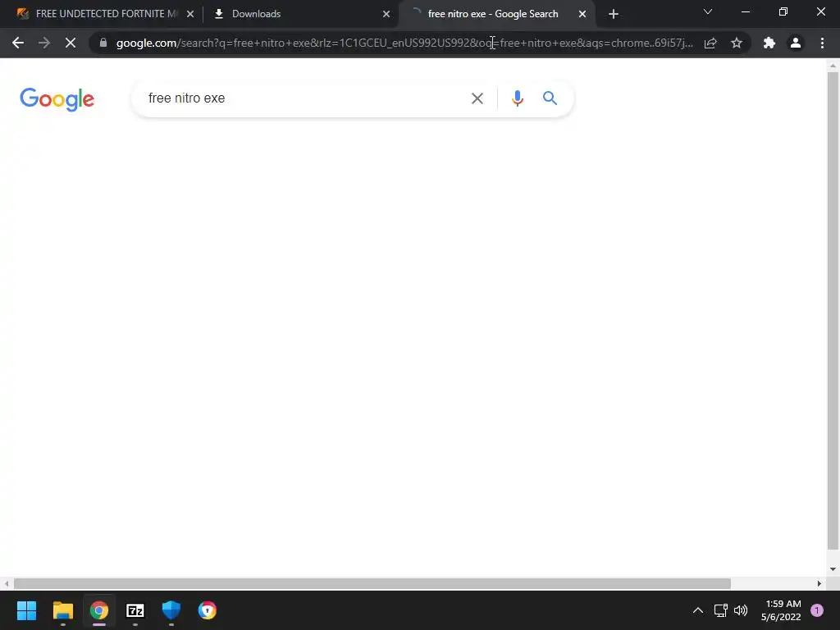Open Chrome three-dot menu
Screen dimensions: 840x630
[x=822, y=43]
